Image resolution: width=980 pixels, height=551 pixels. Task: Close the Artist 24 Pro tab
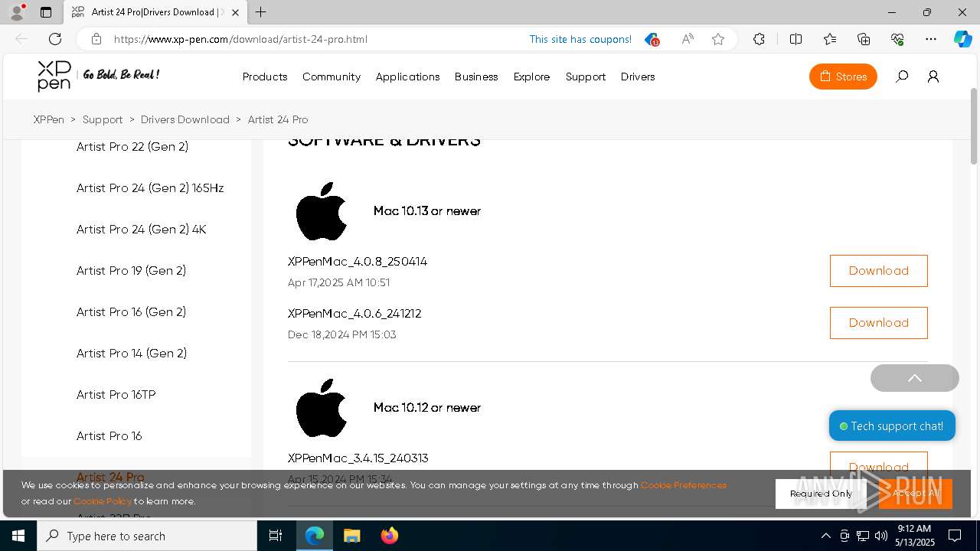tap(235, 12)
